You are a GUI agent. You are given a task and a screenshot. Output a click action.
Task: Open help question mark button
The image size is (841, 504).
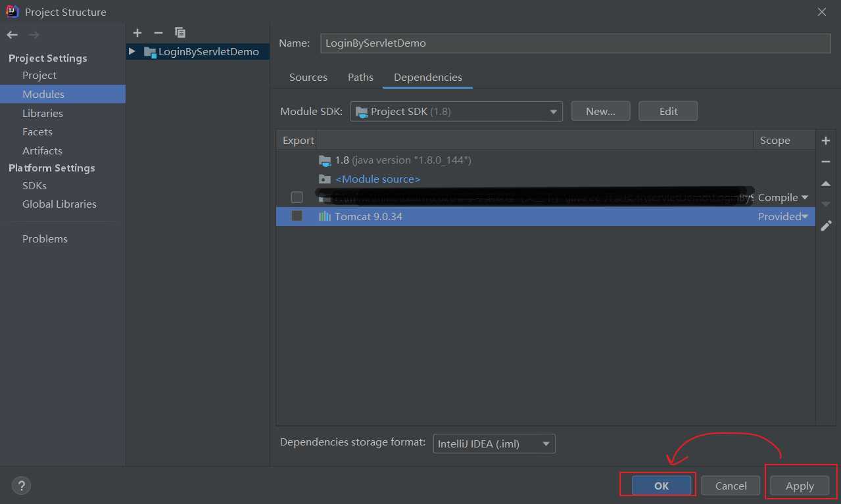21,486
